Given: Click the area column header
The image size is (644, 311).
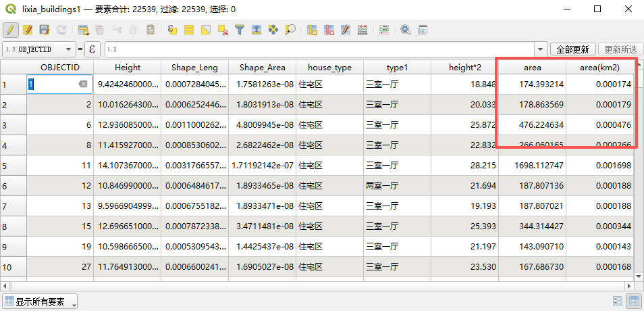Looking at the screenshot, I should 533,67.
